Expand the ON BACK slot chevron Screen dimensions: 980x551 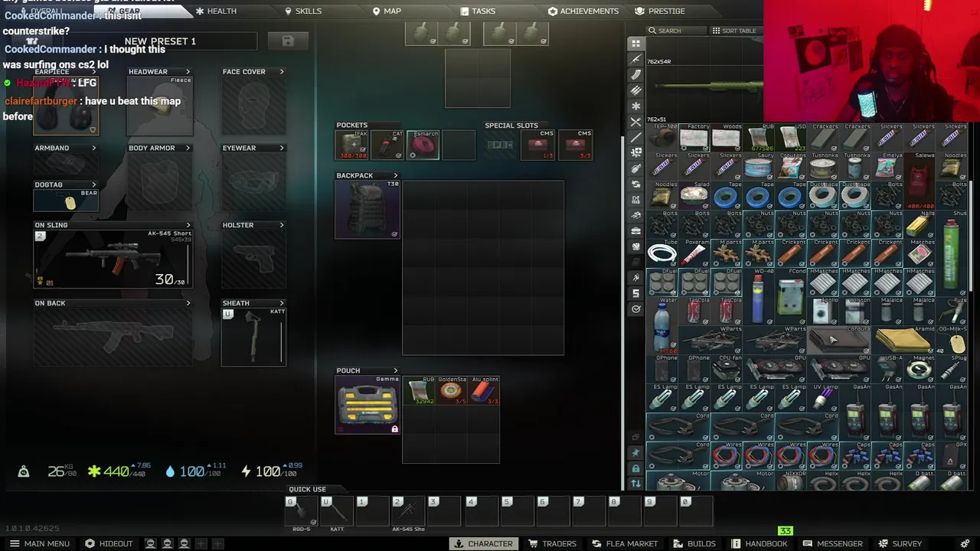coord(188,303)
